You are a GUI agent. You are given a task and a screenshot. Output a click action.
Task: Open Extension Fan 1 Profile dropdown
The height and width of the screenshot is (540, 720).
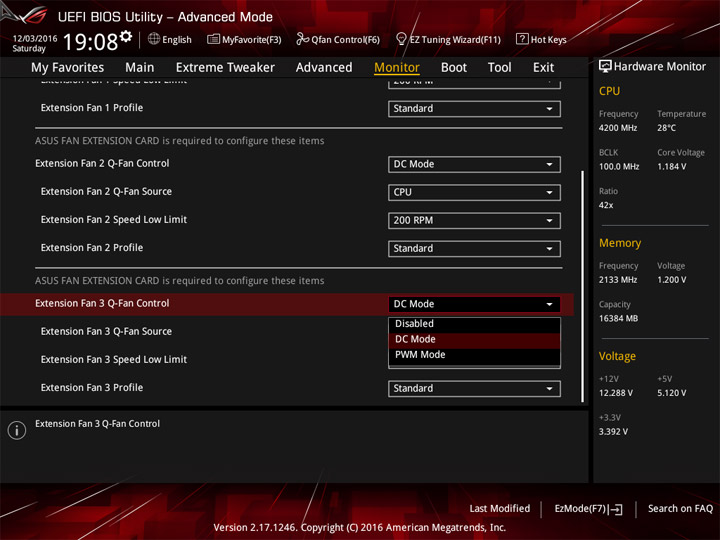pos(474,109)
